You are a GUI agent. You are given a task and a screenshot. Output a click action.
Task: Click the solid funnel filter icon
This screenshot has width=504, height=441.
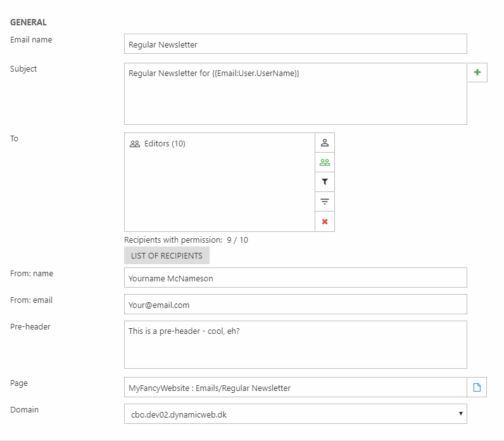[x=325, y=182]
